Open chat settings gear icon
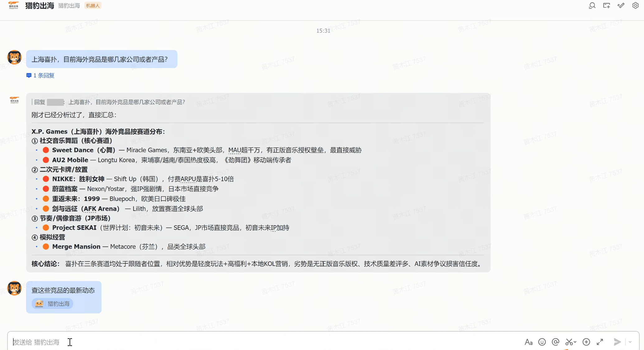 tap(635, 6)
